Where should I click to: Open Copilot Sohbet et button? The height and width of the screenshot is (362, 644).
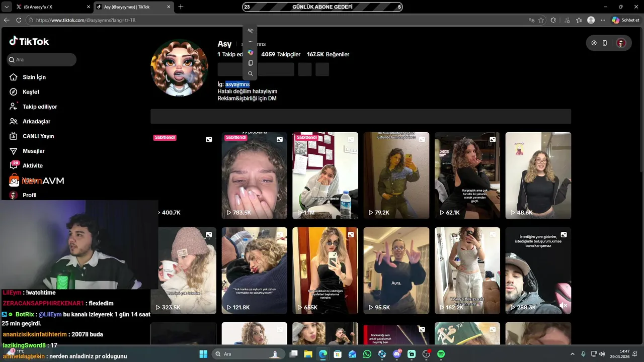(x=626, y=20)
